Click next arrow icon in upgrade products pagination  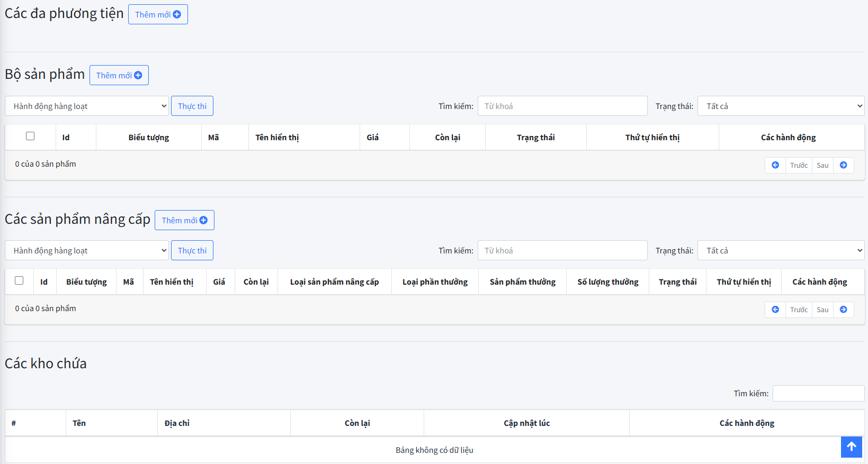[843, 310]
